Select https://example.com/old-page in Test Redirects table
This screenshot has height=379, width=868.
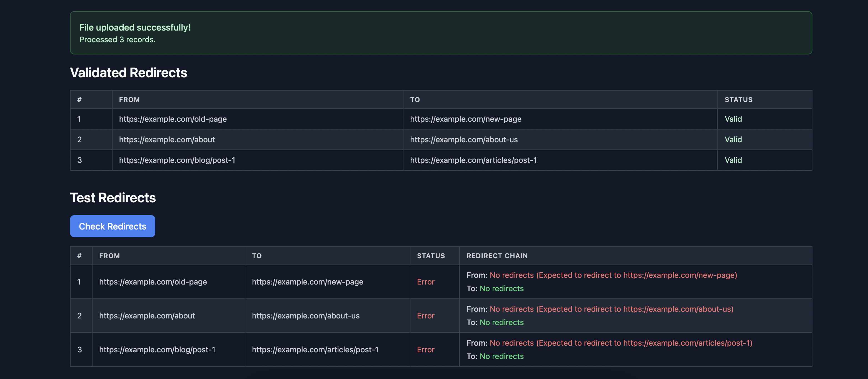click(x=153, y=282)
